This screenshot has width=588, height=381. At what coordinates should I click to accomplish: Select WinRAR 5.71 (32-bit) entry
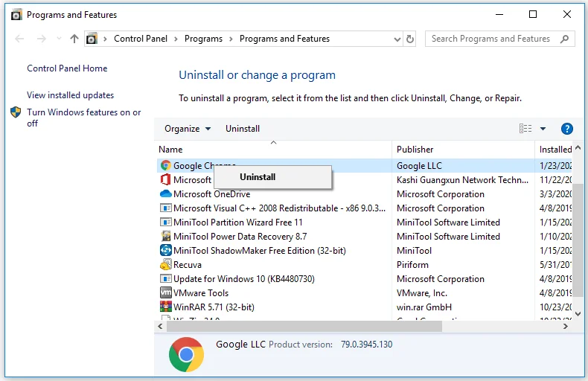tap(214, 307)
